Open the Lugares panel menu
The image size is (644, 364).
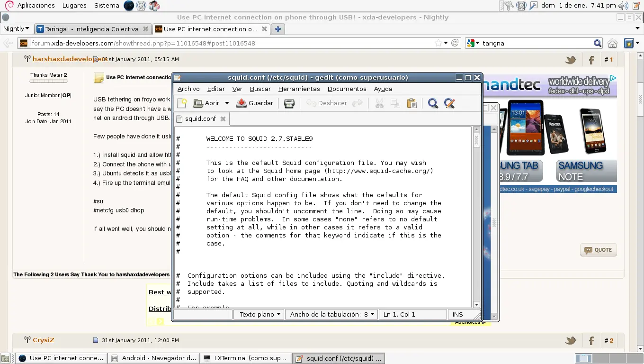[x=74, y=6]
